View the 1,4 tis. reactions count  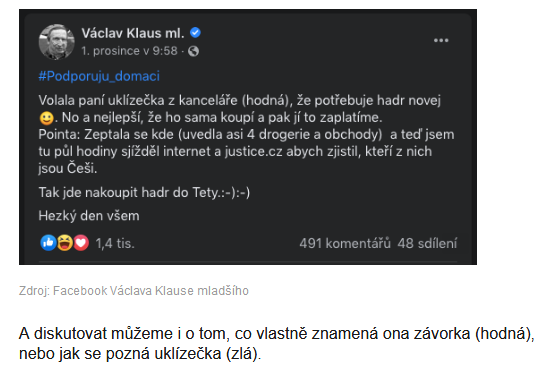[115, 243]
